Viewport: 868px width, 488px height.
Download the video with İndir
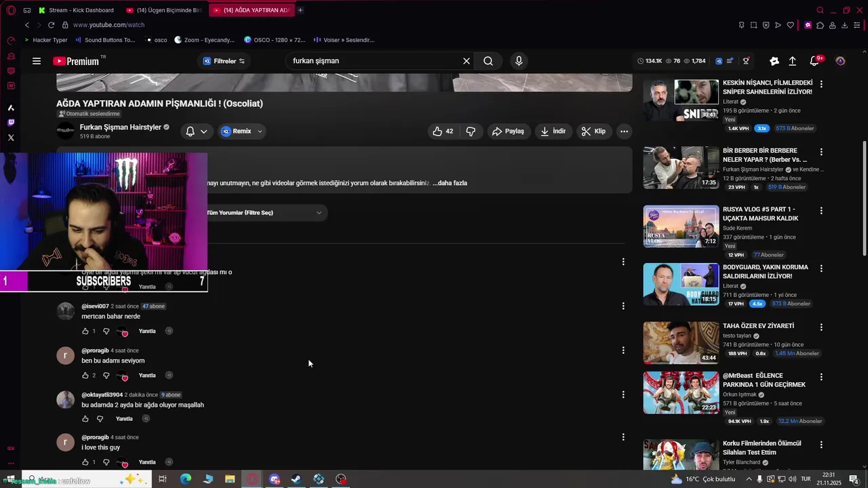[x=553, y=131]
